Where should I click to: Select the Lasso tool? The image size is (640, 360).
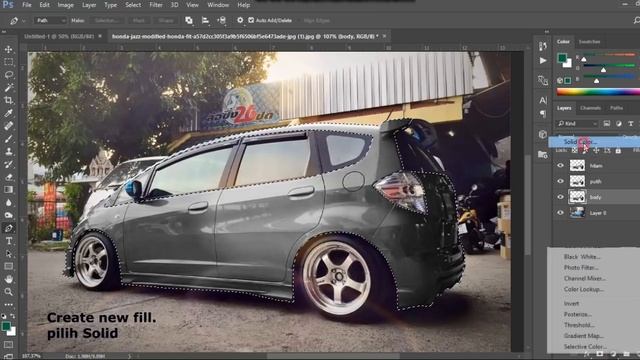tap(9, 75)
